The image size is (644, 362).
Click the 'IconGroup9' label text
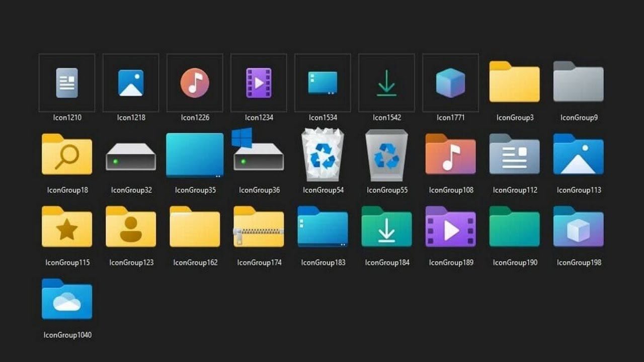click(x=579, y=118)
